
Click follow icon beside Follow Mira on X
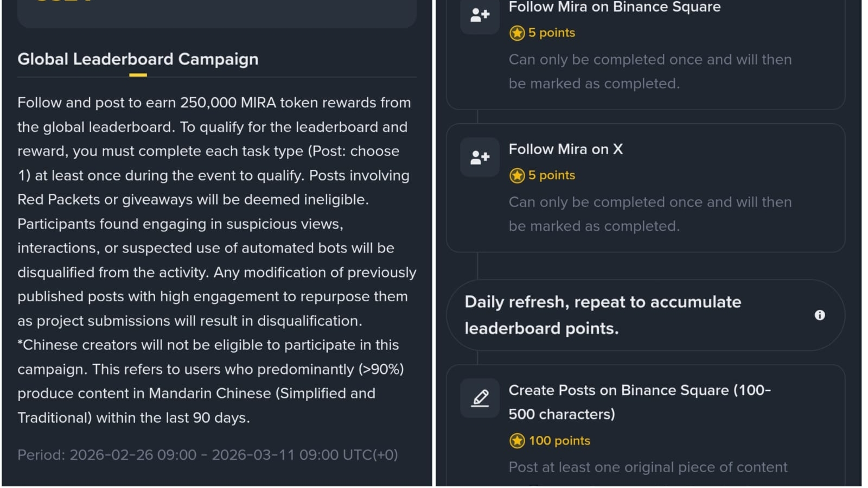tap(480, 157)
